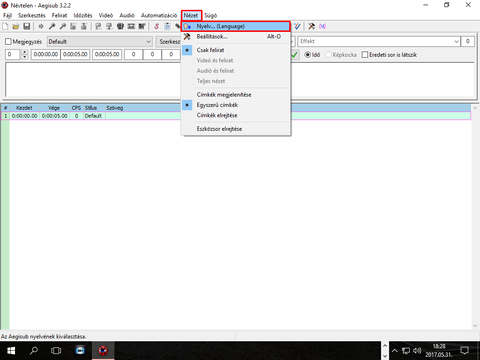Show hidden tray icons chevron
Screen dimensions: 480x360
[395, 351]
